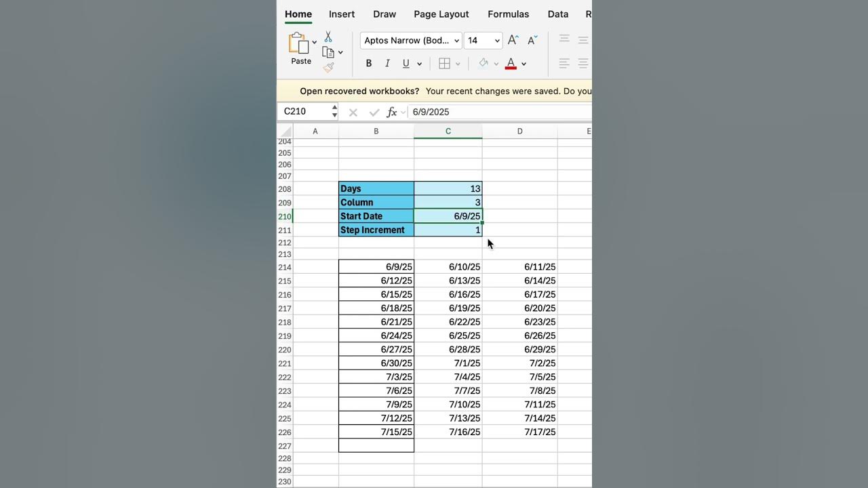Select the Cut (scissors) icon
The width and height of the screenshot is (868, 488).
click(328, 36)
